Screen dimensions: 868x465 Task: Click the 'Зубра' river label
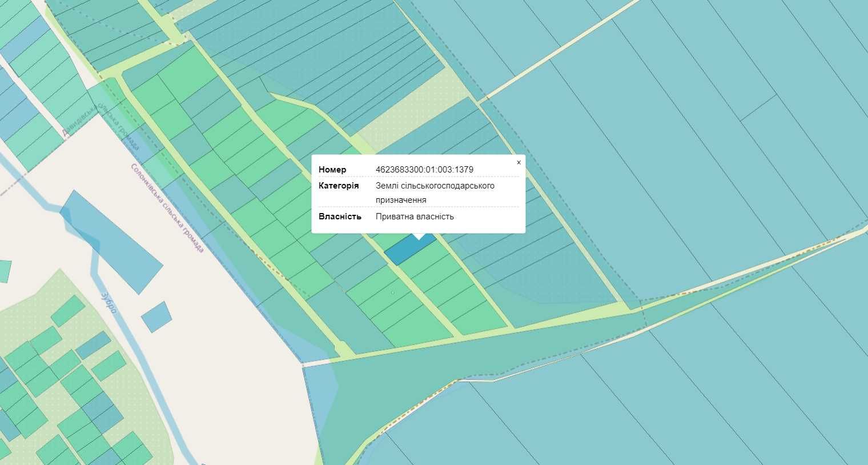pos(108,302)
